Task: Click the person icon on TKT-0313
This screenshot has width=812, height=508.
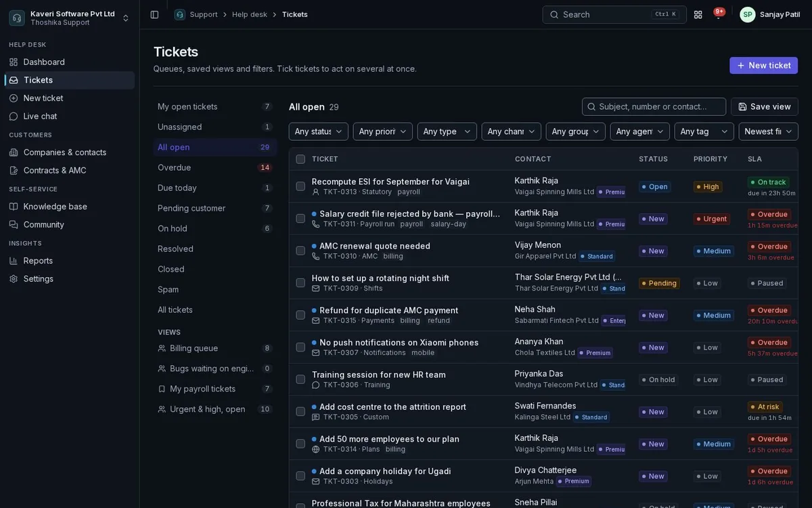Action: point(316,192)
